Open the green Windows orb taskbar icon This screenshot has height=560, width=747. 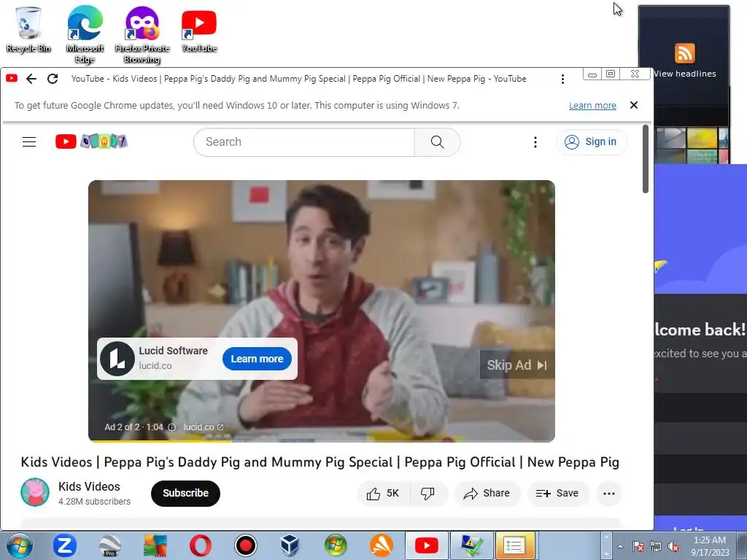pyautogui.click(x=336, y=545)
